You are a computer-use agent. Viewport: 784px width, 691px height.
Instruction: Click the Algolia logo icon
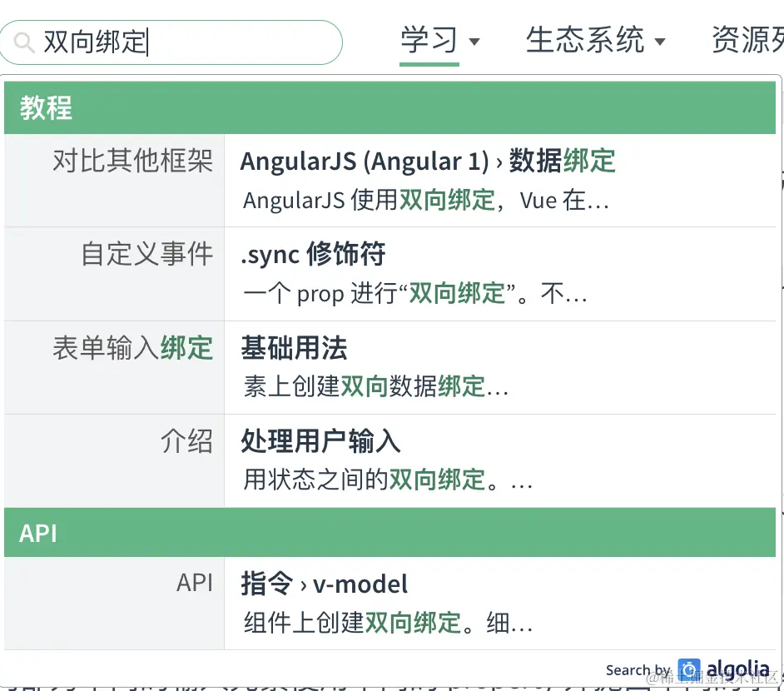coord(689,670)
